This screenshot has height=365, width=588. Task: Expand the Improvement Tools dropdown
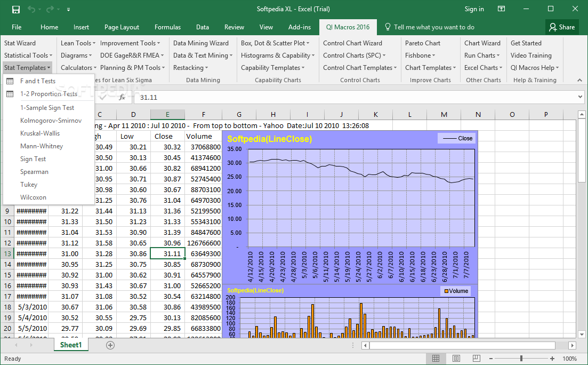(x=130, y=43)
